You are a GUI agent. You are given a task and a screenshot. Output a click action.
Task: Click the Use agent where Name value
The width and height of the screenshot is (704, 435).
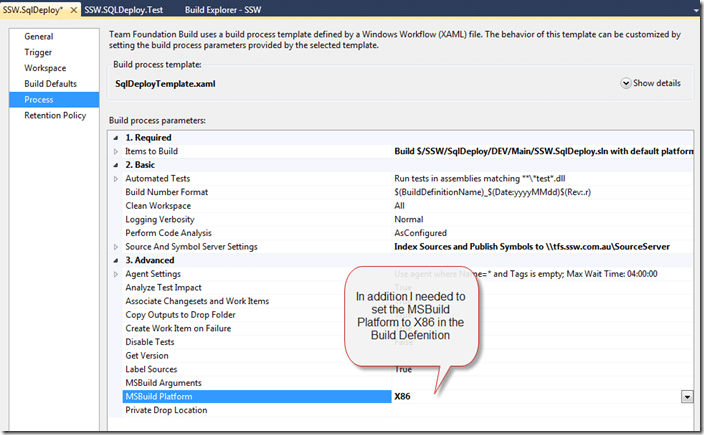[x=526, y=274]
